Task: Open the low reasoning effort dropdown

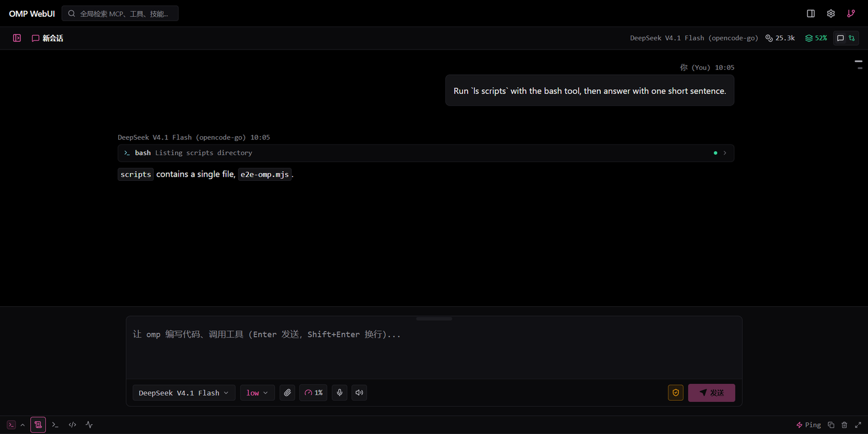Action: 257,393
